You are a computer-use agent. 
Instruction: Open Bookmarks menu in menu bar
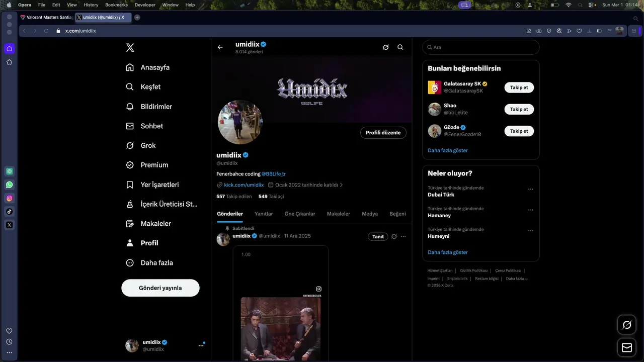click(x=116, y=5)
